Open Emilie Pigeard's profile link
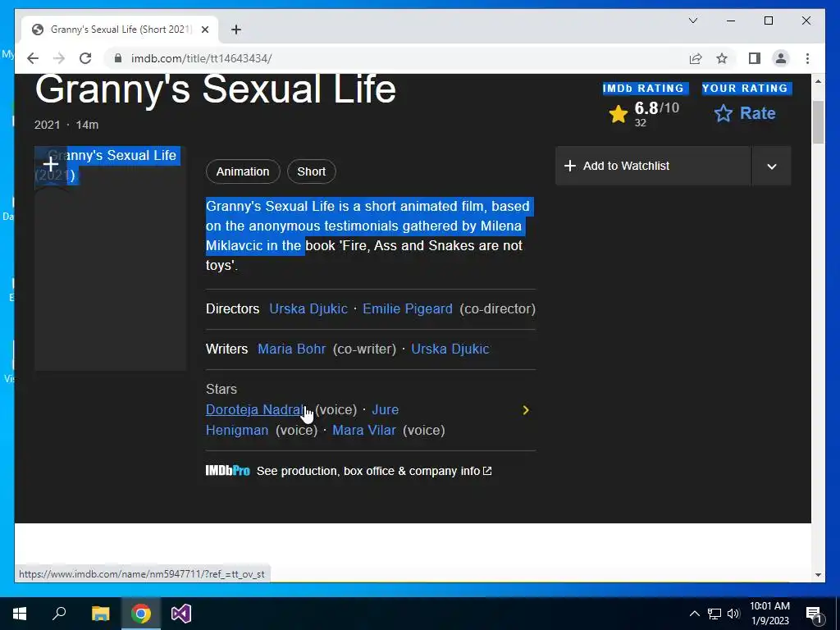The image size is (840, 630). tap(407, 309)
